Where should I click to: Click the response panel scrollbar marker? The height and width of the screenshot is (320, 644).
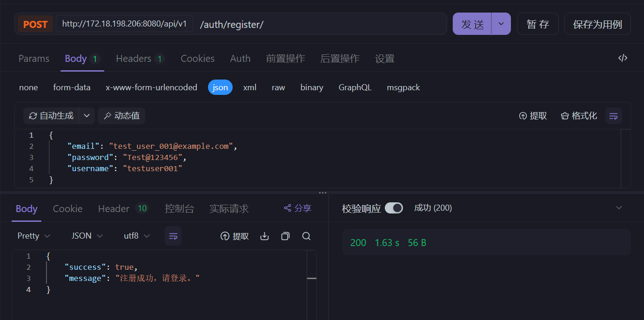point(312,278)
